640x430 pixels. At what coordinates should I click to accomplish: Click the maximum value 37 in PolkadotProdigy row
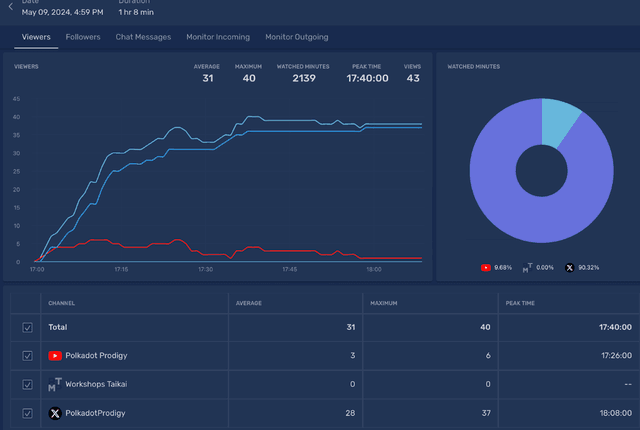486,413
